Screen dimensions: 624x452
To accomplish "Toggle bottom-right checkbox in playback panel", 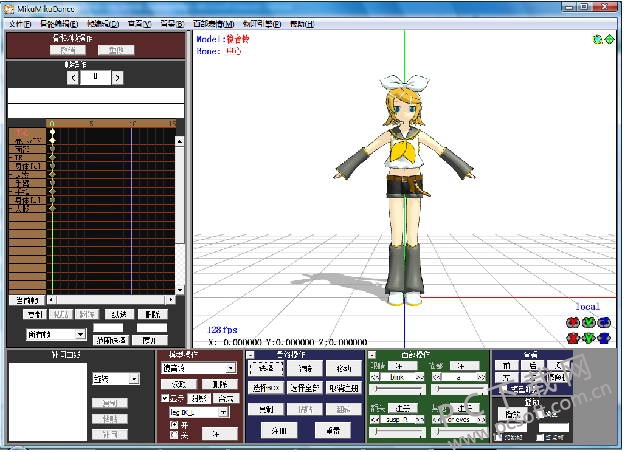I will (x=540, y=437).
